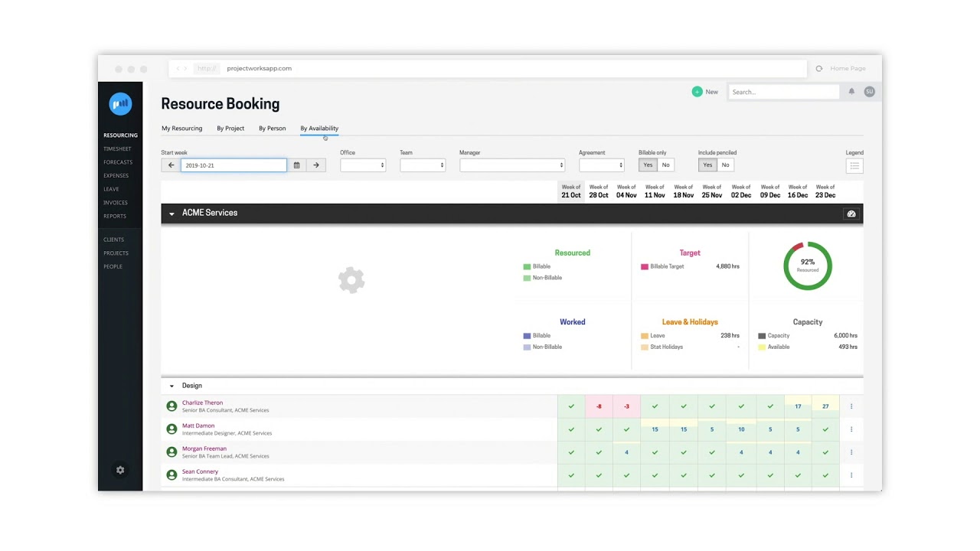
Task: Click the green New plus icon
Action: 697,92
